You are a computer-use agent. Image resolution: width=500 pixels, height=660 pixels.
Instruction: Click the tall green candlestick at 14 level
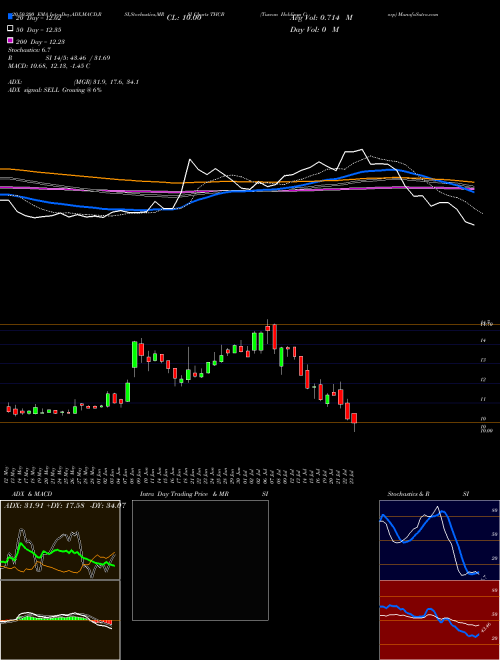[x=135, y=354]
